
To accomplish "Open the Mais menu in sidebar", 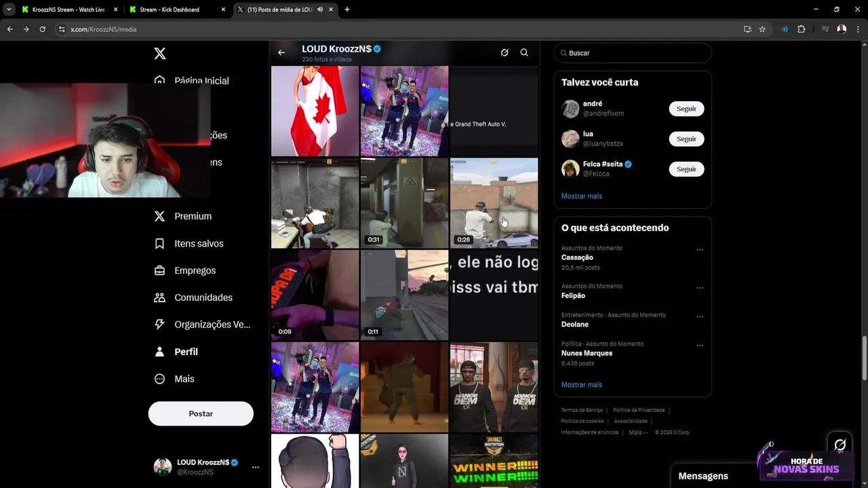I will 174,379.
